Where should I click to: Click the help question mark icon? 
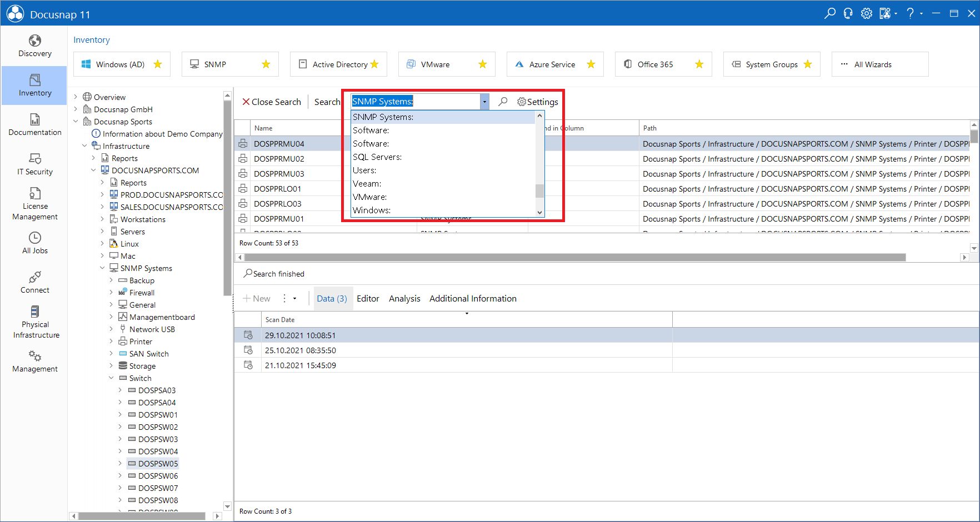(x=910, y=13)
